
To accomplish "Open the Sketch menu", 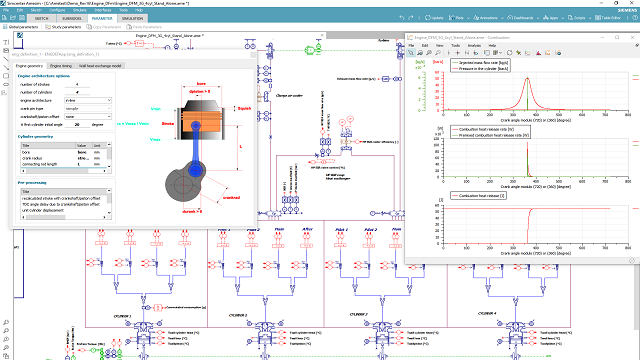I will point(36,10).
